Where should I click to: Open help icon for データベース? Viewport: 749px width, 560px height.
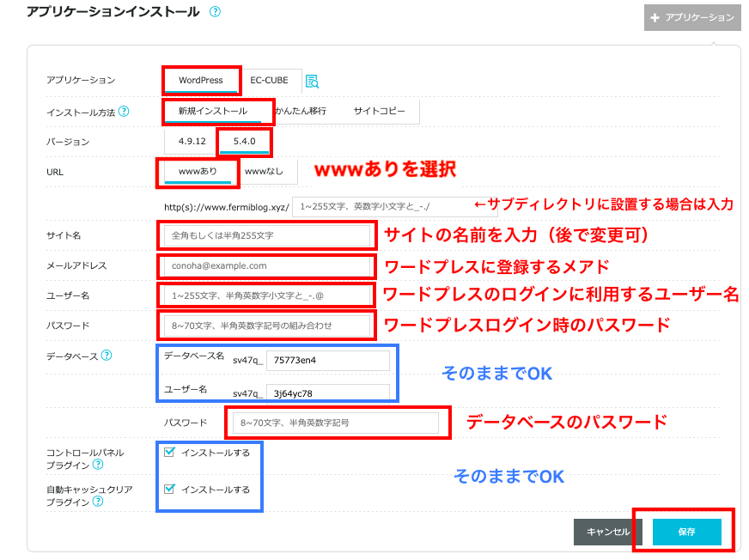point(107,355)
